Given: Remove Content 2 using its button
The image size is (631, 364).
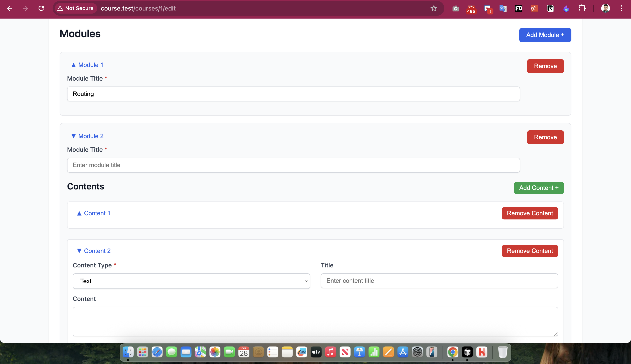Looking at the screenshot, I should [x=530, y=251].
